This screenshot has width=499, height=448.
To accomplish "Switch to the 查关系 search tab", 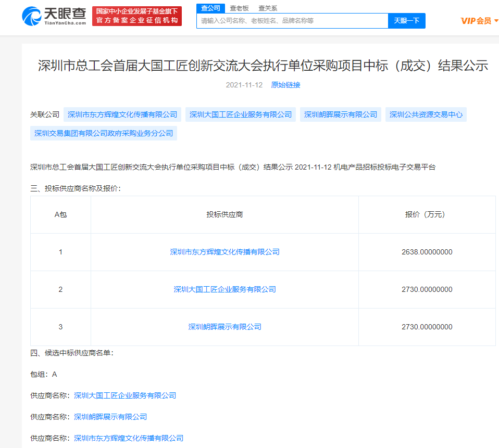I will 268,8.
